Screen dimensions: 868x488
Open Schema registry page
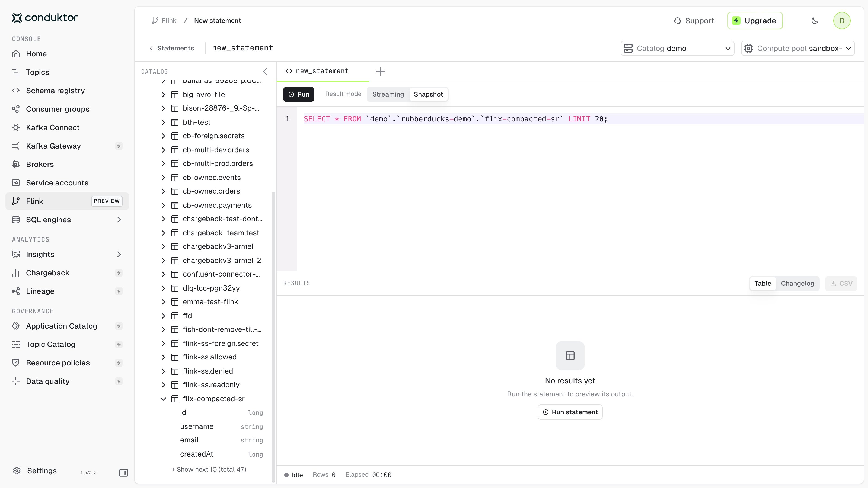point(67,91)
